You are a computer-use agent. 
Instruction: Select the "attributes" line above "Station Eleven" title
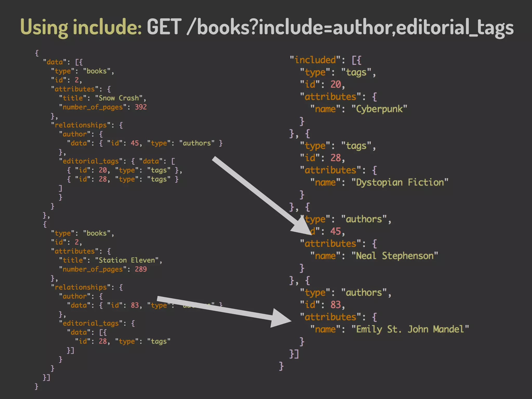[81, 251]
